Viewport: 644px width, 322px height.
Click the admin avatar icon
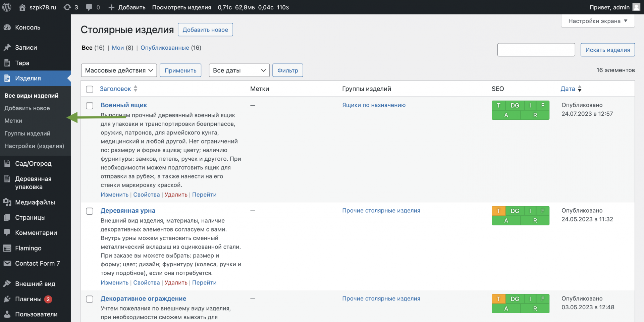tap(636, 7)
